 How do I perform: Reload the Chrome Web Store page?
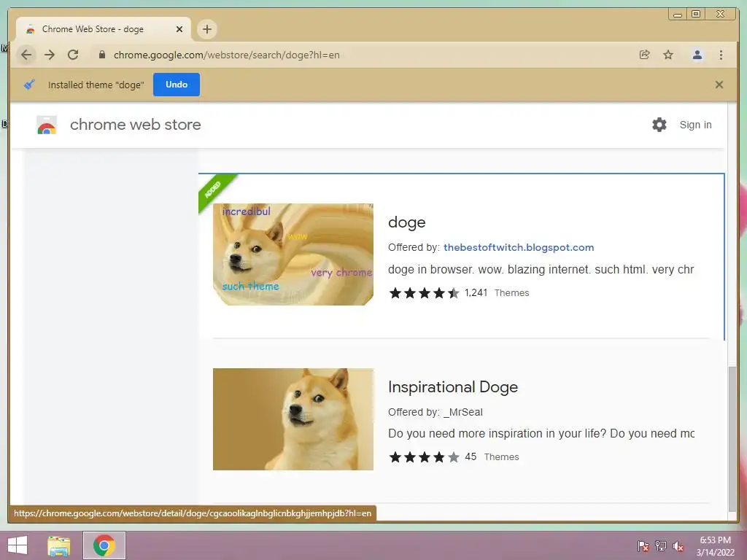[x=73, y=55]
